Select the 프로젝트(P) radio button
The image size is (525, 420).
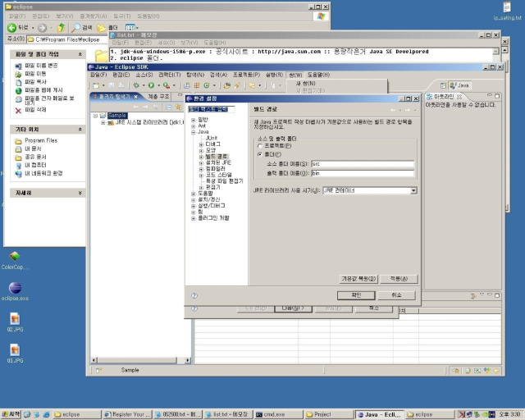260,146
